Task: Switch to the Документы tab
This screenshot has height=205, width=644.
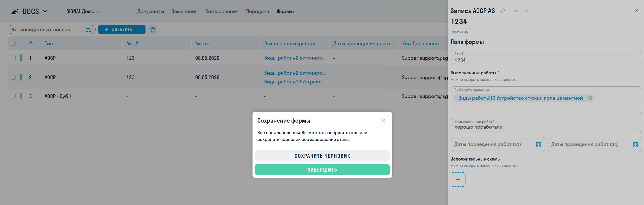Action: pyautogui.click(x=151, y=11)
